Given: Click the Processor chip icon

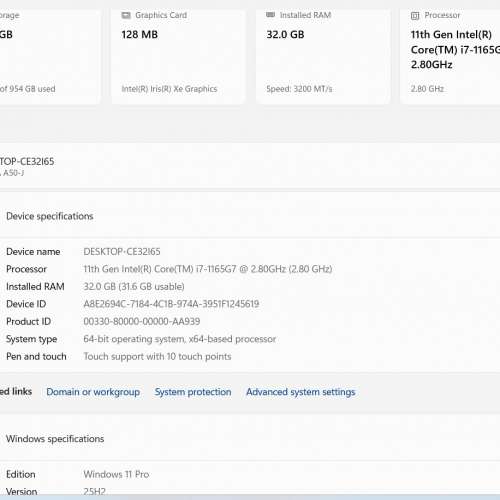Looking at the screenshot, I should (415, 16).
